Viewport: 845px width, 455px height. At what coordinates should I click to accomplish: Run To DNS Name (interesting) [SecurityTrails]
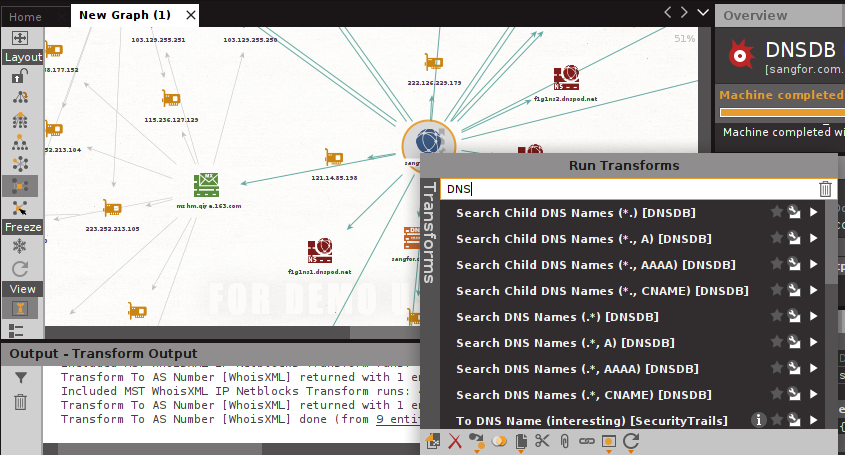[592, 420]
